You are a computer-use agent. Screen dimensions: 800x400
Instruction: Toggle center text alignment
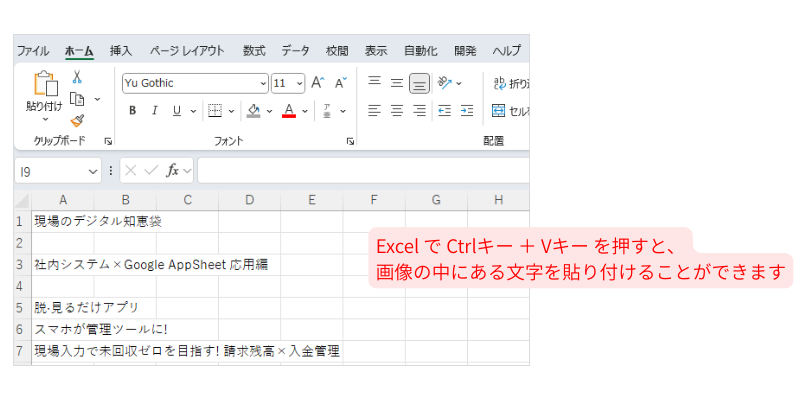click(x=397, y=110)
